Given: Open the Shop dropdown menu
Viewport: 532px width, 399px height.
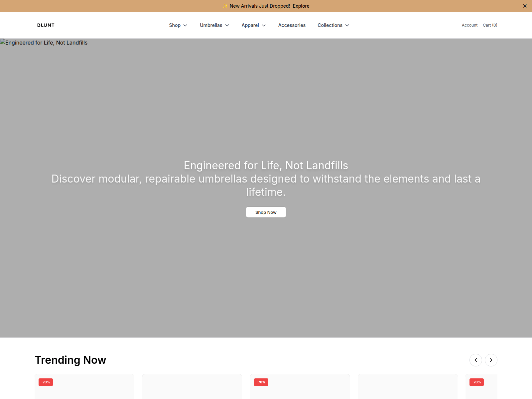Looking at the screenshot, I should click(178, 25).
